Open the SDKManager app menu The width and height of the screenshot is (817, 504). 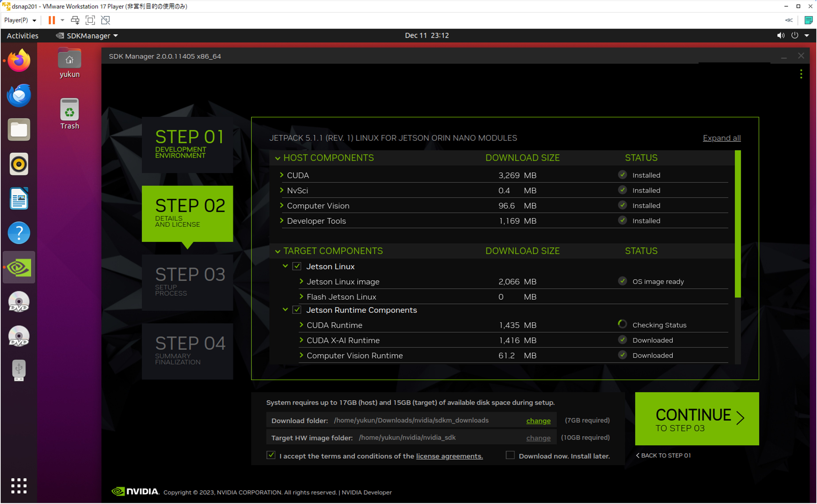[x=87, y=36]
